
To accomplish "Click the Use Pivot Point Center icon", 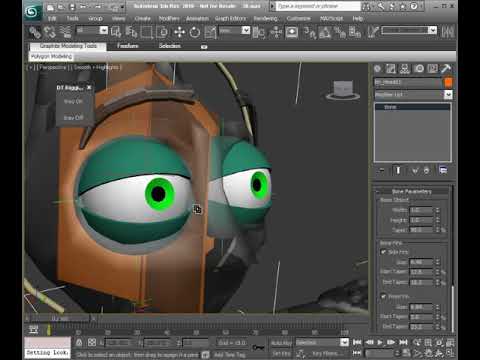I will (259, 32).
